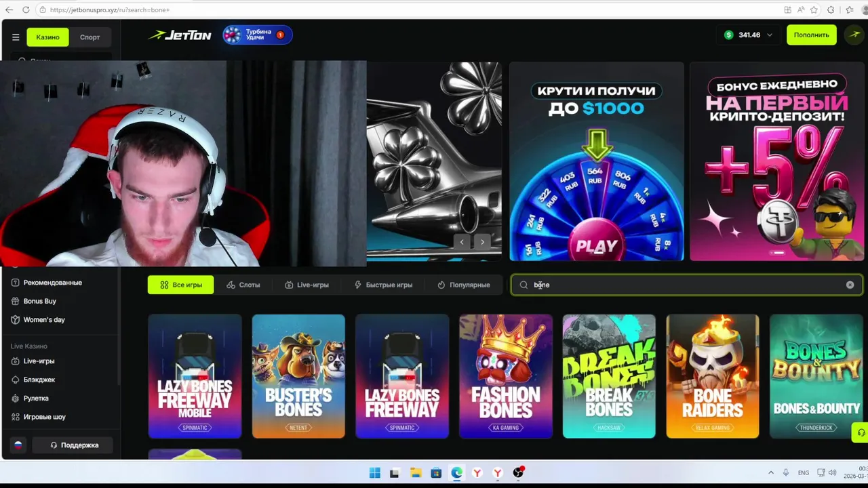
Task: Click the magnifier icon in game search
Action: point(524,285)
